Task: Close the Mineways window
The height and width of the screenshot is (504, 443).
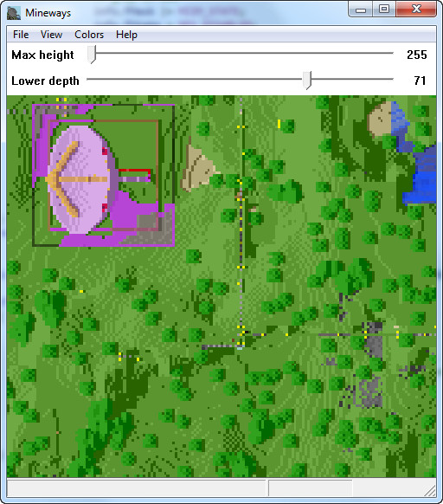Action: tap(416, 9)
